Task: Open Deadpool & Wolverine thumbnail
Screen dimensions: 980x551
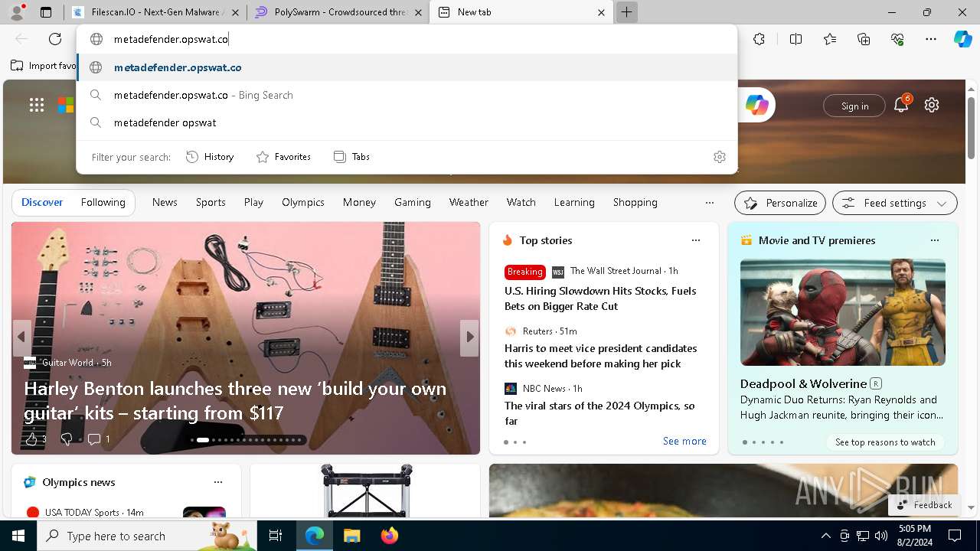Action: coord(843,312)
